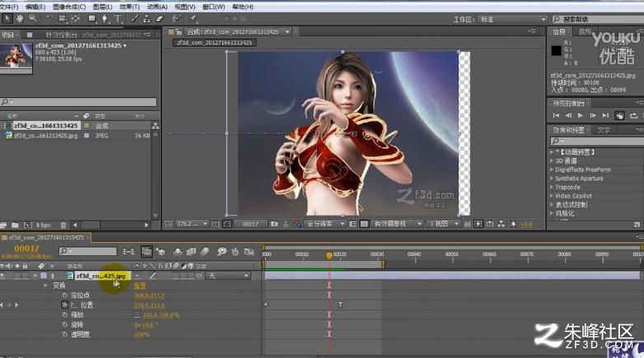Click the position value 270.9, 211.5
The height and width of the screenshot is (358, 644).
pyautogui.click(x=149, y=305)
